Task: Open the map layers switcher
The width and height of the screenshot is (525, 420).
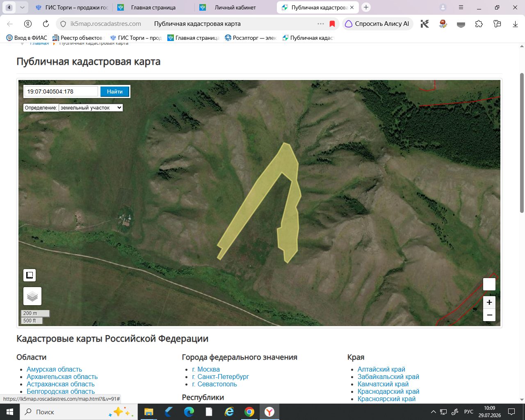Action: (x=32, y=296)
